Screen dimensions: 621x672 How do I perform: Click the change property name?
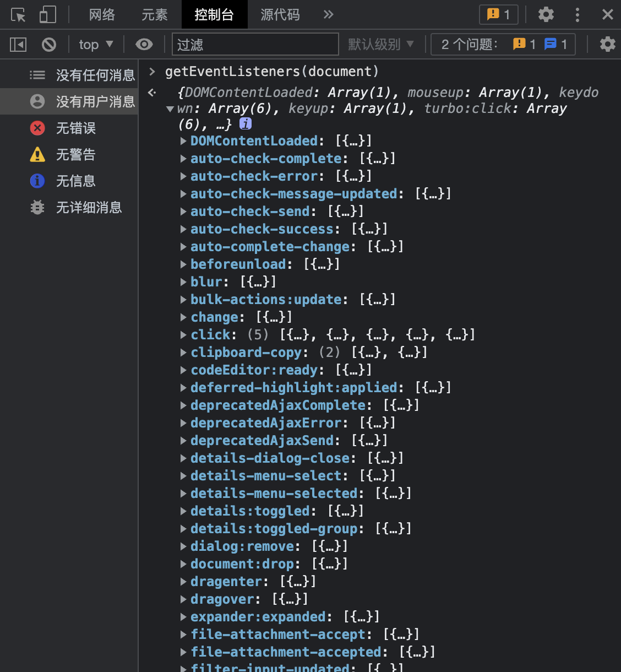(215, 317)
